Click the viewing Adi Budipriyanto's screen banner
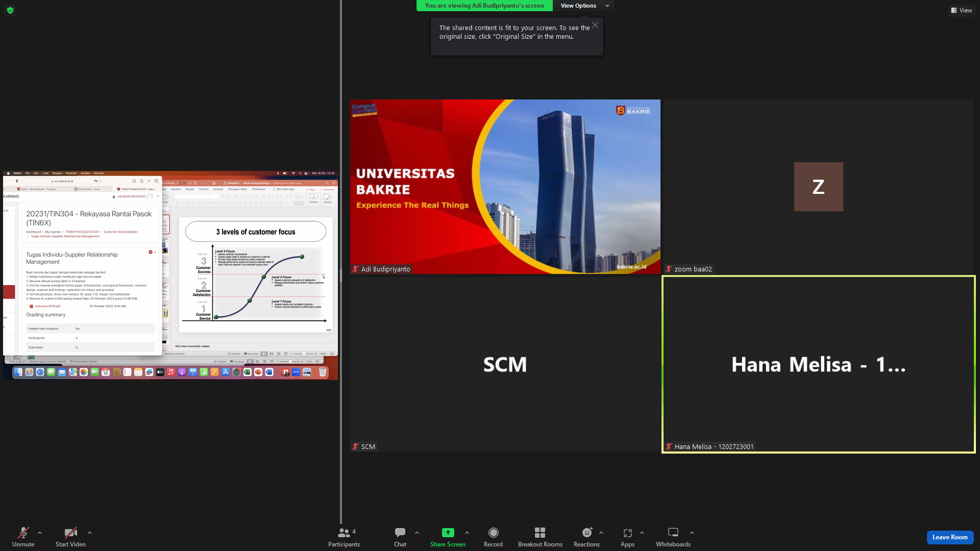Image resolution: width=980 pixels, height=551 pixels. click(484, 6)
